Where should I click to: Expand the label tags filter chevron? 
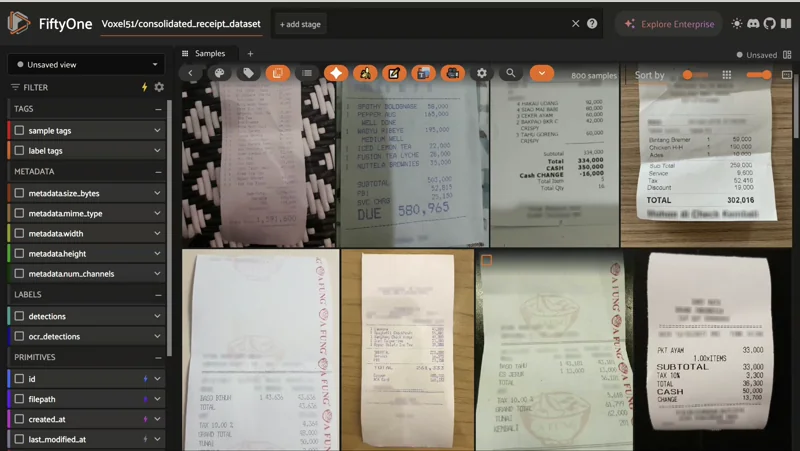pos(157,151)
